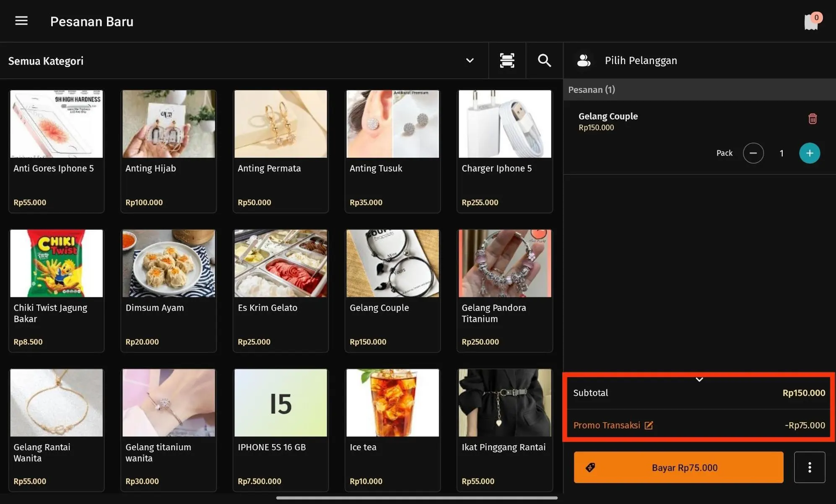
Task: Click Pesanan Baru page title
Action: click(x=92, y=21)
